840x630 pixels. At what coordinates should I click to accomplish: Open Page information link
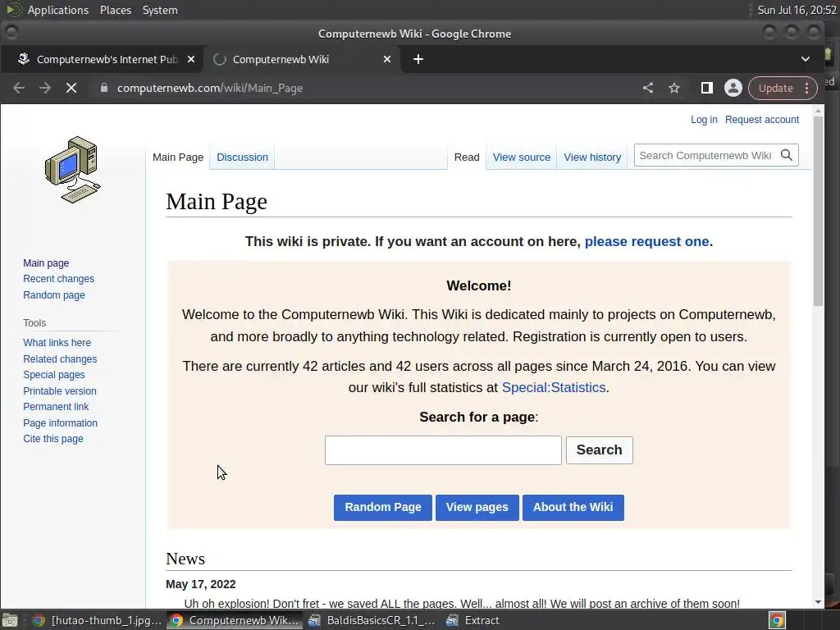pyautogui.click(x=60, y=423)
